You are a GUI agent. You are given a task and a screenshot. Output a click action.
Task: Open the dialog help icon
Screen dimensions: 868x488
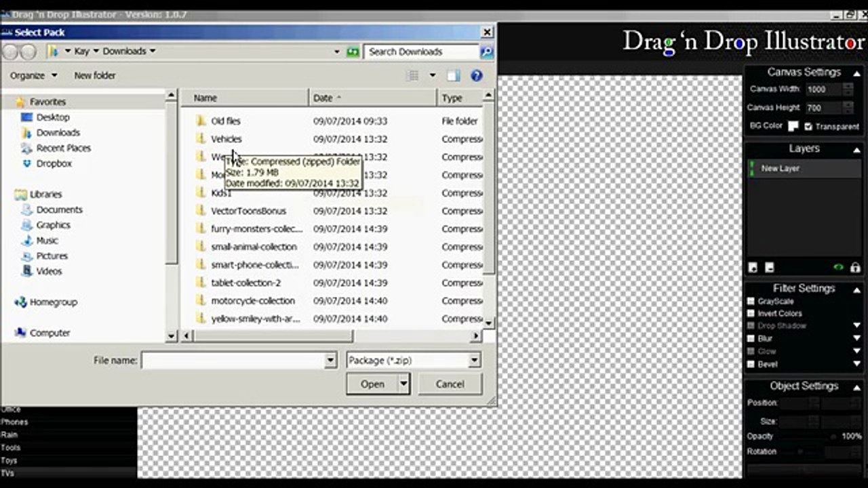tap(477, 76)
